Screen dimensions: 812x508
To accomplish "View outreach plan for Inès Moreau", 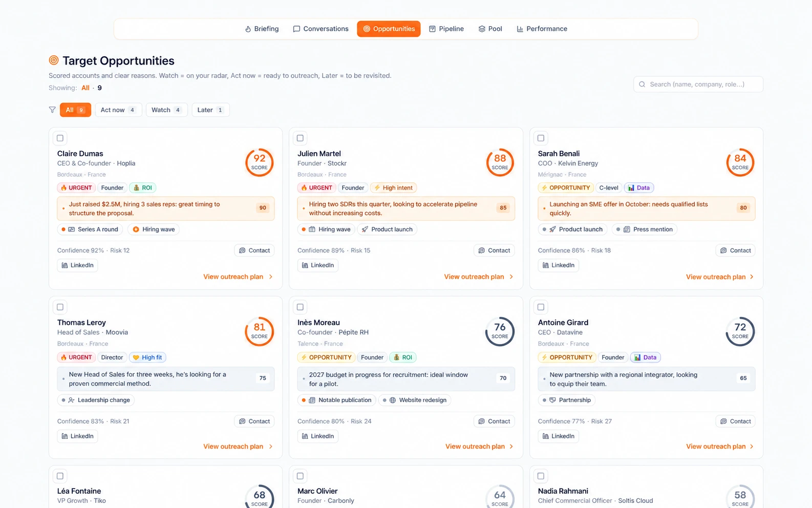I will (479, 447).
